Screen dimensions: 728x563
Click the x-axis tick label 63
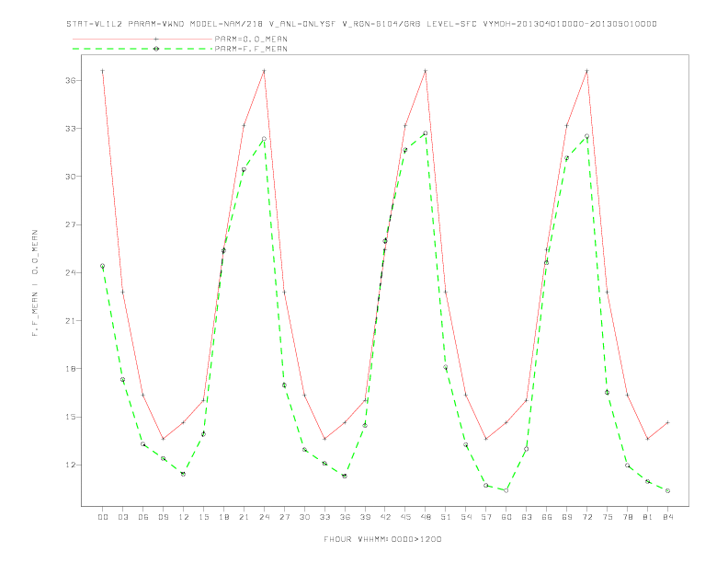coord(527,517)
